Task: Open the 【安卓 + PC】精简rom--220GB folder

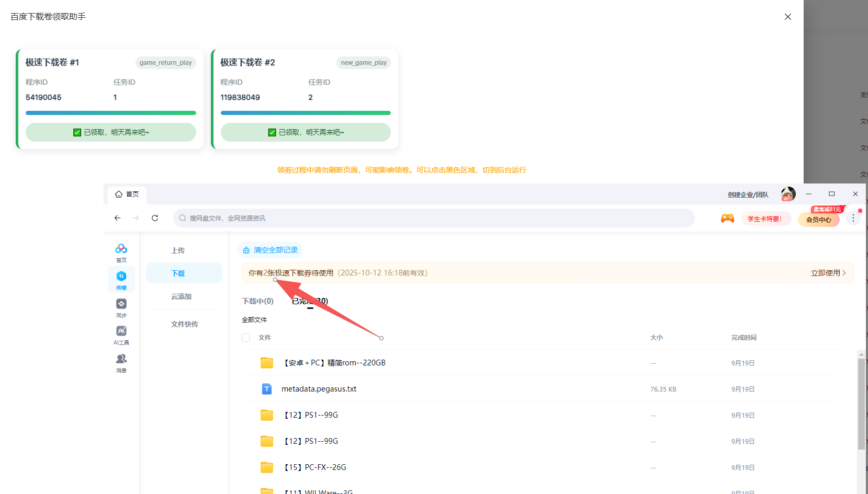Action: point(335,363)
